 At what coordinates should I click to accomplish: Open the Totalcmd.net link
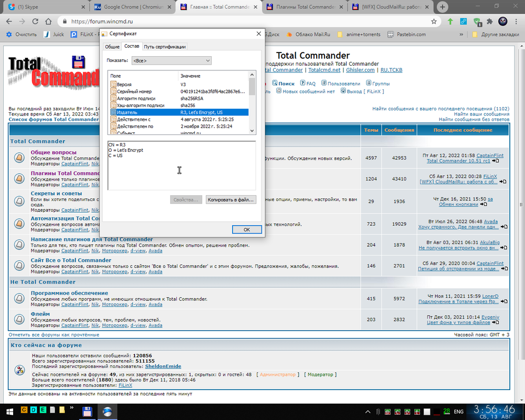[324, 70]
